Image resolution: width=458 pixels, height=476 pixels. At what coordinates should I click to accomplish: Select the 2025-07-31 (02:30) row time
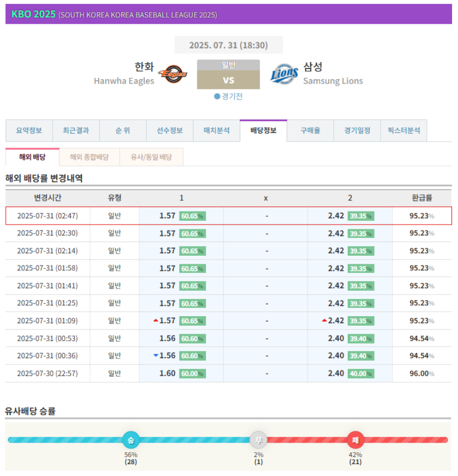tap(47, 233)
